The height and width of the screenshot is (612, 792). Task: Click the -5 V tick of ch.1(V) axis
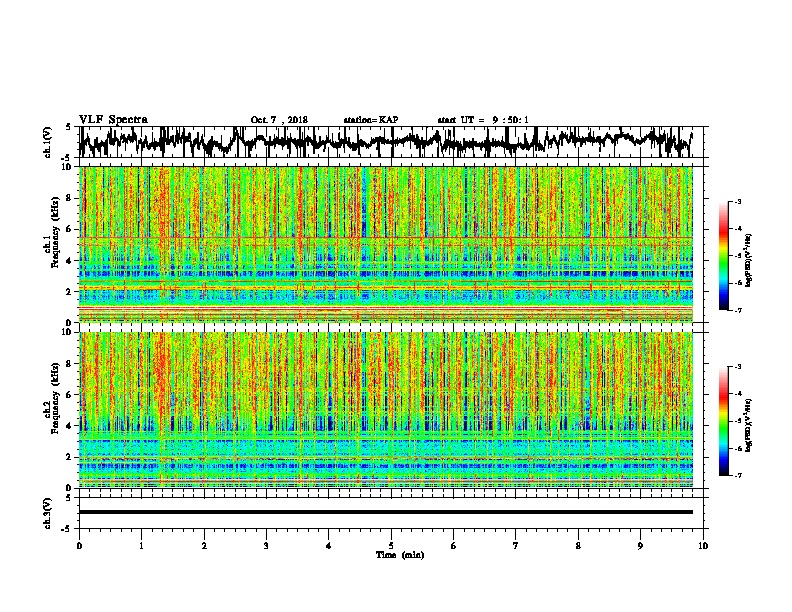click(x=66, y=158)
